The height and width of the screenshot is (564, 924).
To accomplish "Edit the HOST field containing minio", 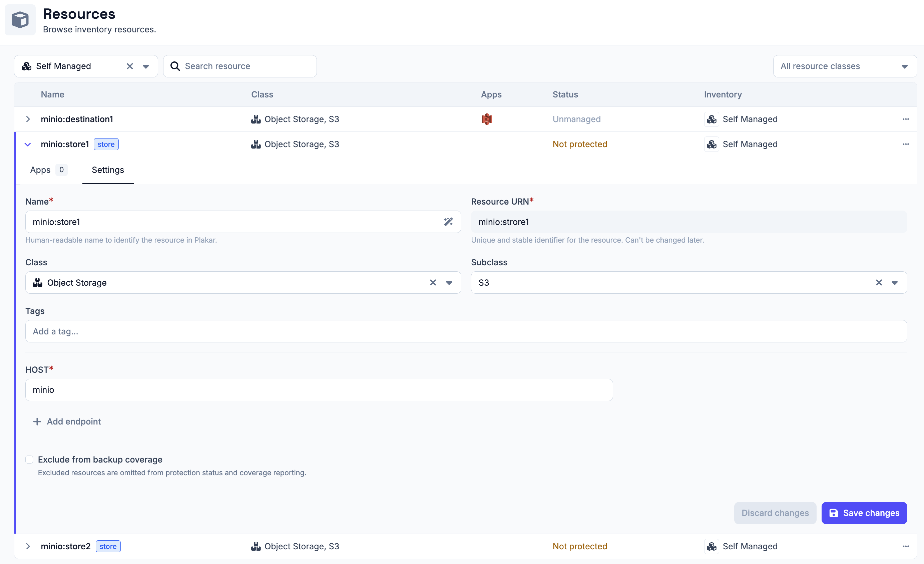I will (319, 390).
